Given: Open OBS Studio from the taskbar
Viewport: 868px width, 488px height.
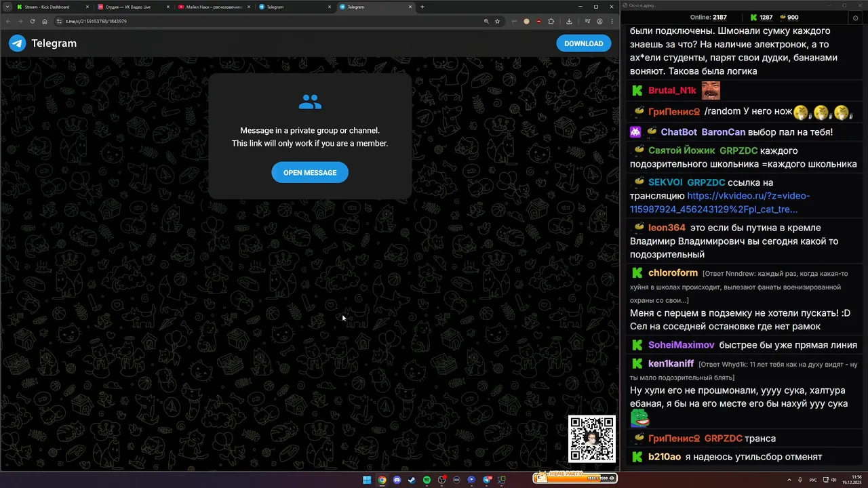Looking at the screenshot, I should (441, 480).
